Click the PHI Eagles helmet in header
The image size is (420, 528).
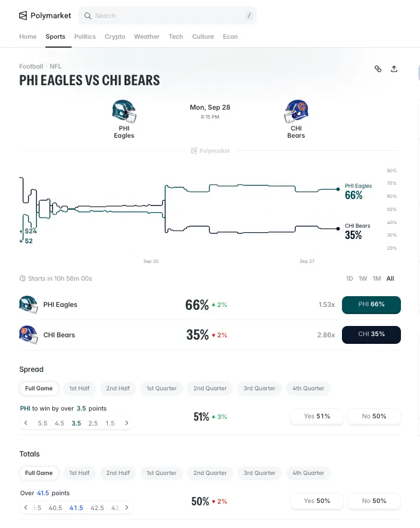click(124, 111)
